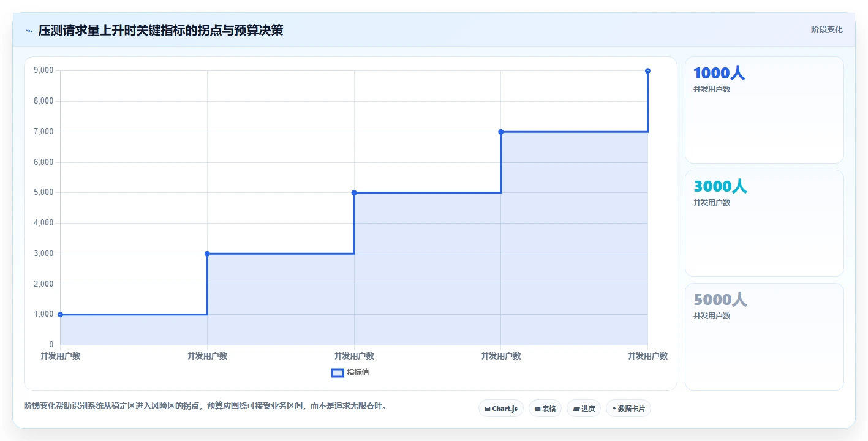Click the 2,000 y-axis label
The height and width of the screenshot is (441, 868).
43,284
